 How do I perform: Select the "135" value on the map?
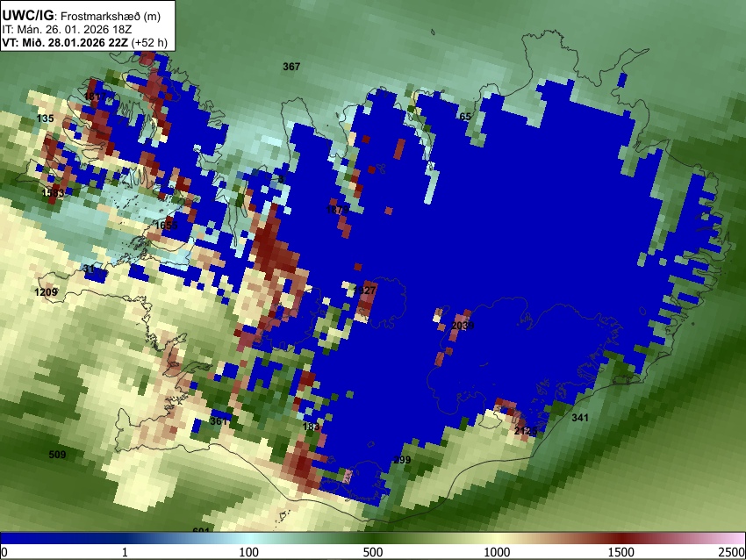(x=45, y=118)
